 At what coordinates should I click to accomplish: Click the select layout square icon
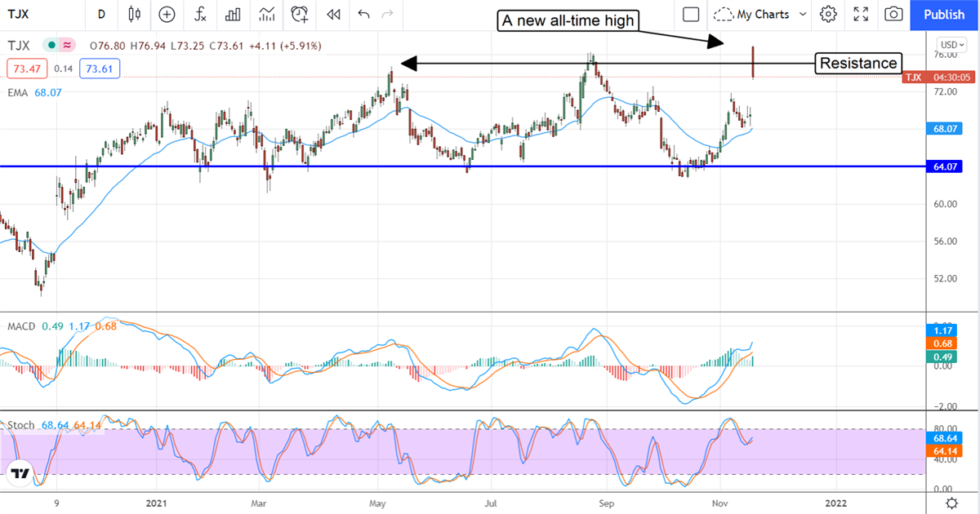(x=691, y=14)
